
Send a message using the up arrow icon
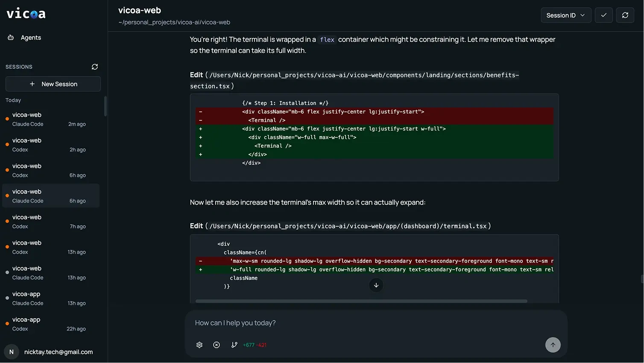point(553,345)
